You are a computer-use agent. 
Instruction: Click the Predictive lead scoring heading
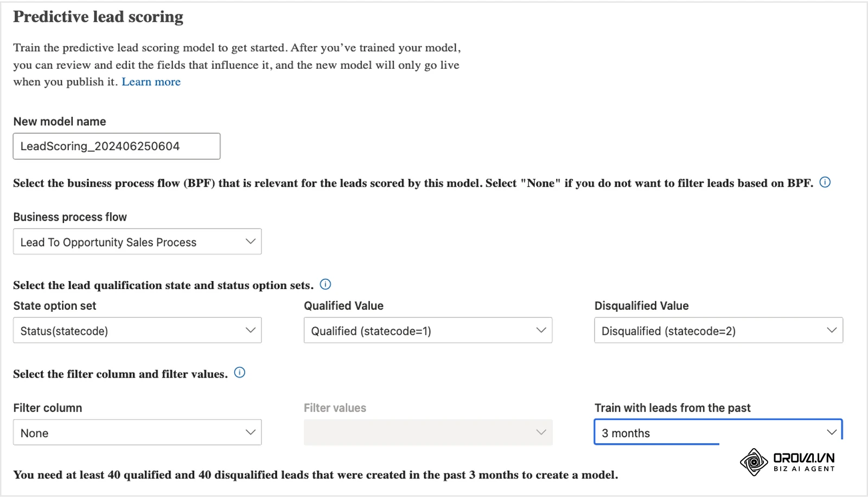point(98,17)
